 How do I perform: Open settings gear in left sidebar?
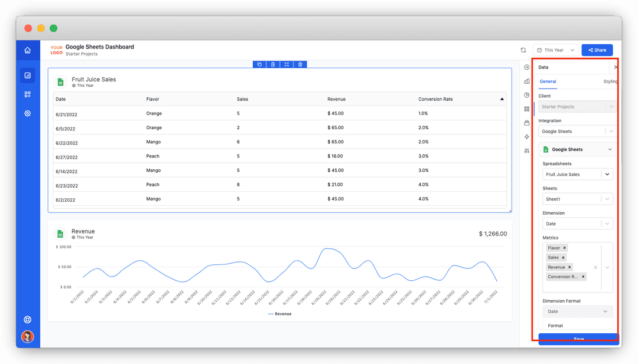pyautogui.click(x=27, y=113)
